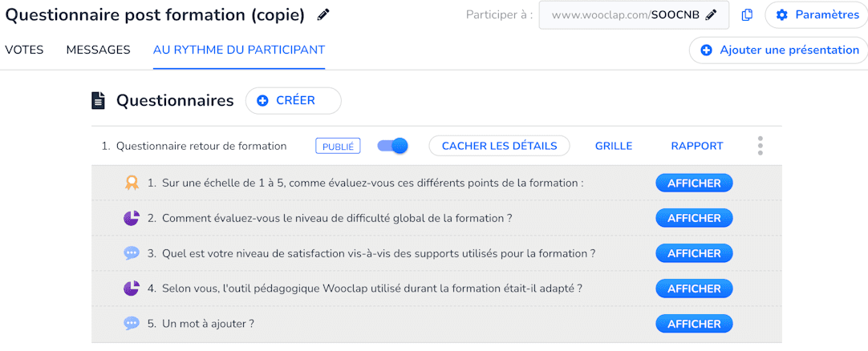Switch to the VOTES tab
This screenshot has height=351, width=868.
coord(24,50)
